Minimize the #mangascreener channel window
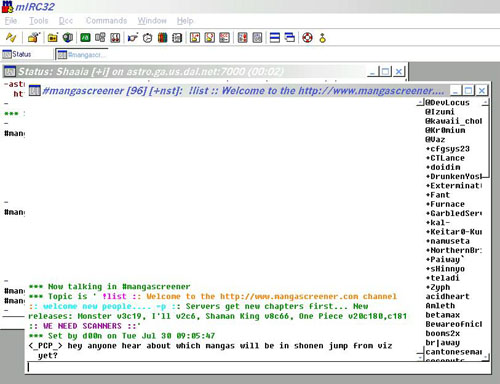500x384 pixels. pos(456,90)
